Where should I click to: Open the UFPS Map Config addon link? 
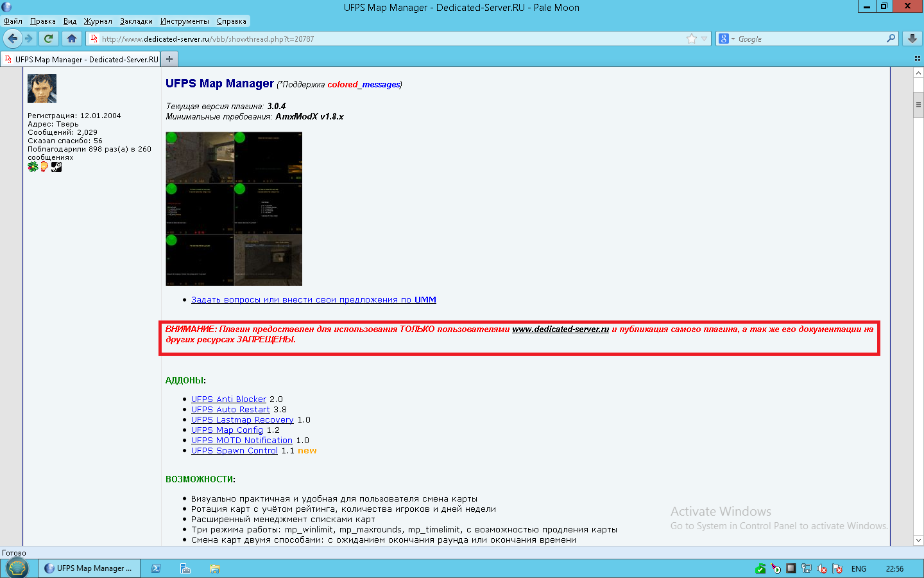[227, 430]
